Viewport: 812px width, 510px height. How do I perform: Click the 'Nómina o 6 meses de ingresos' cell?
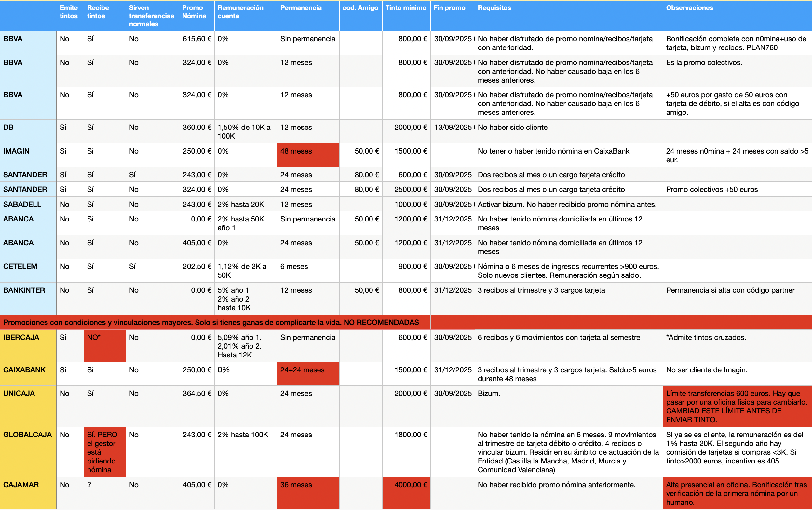569,270
